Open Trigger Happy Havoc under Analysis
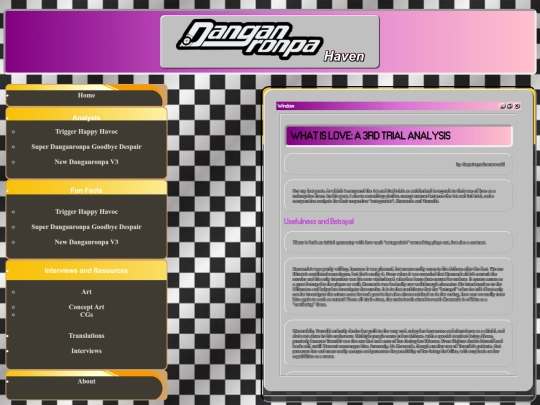This screenshot has height=405, width=540. tap(86, 132)
